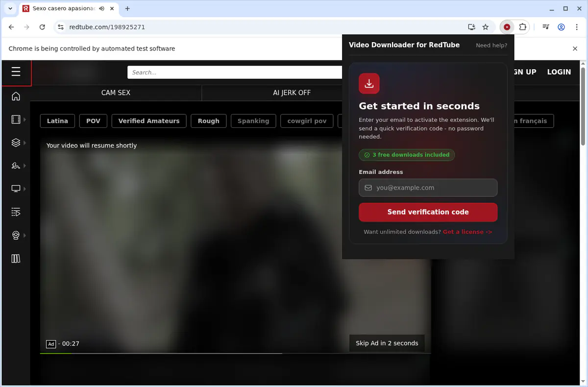Go to the Home icon in sidebar
588x387 pixels.
coord(16,96)
